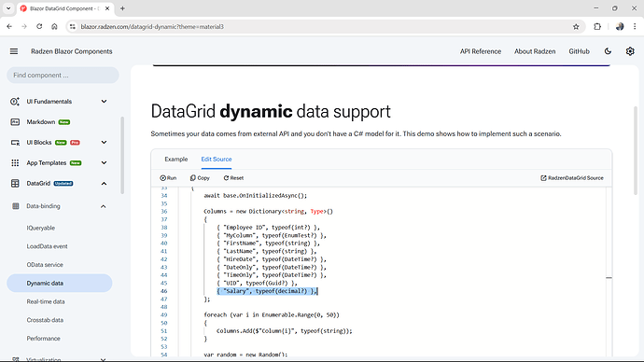Click the browser forward arrow

click(x=24, y=27)
